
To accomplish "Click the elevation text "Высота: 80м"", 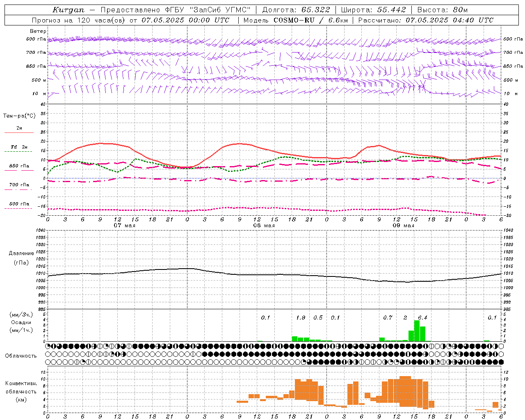I will 443,9.
